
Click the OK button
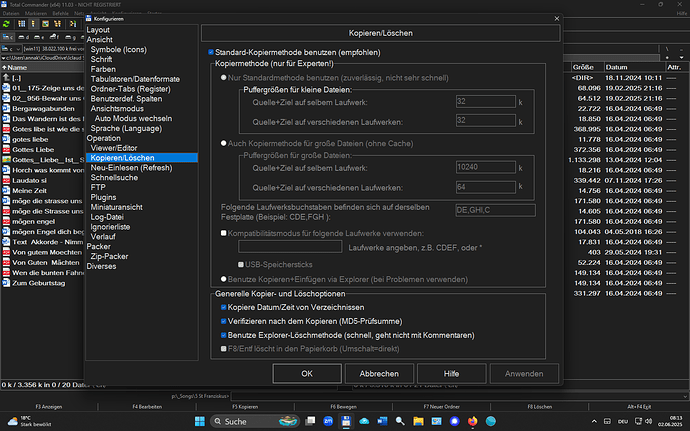tap(307, 373)
